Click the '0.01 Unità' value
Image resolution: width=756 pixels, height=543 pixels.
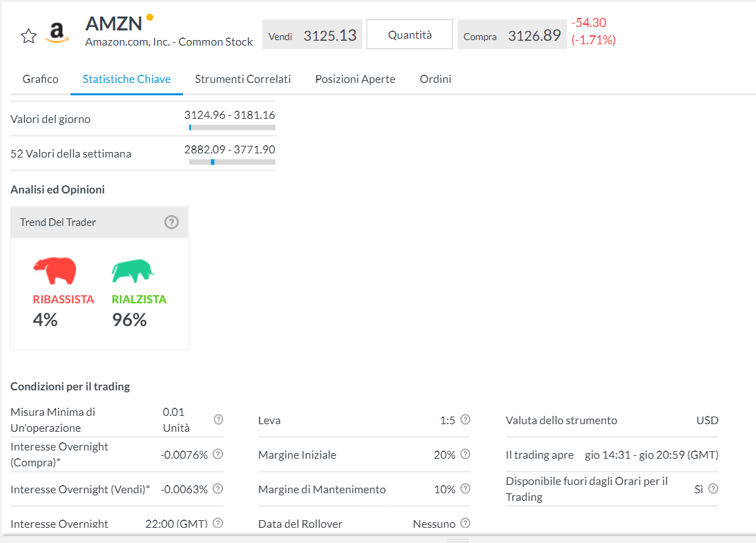pos(176,420)
